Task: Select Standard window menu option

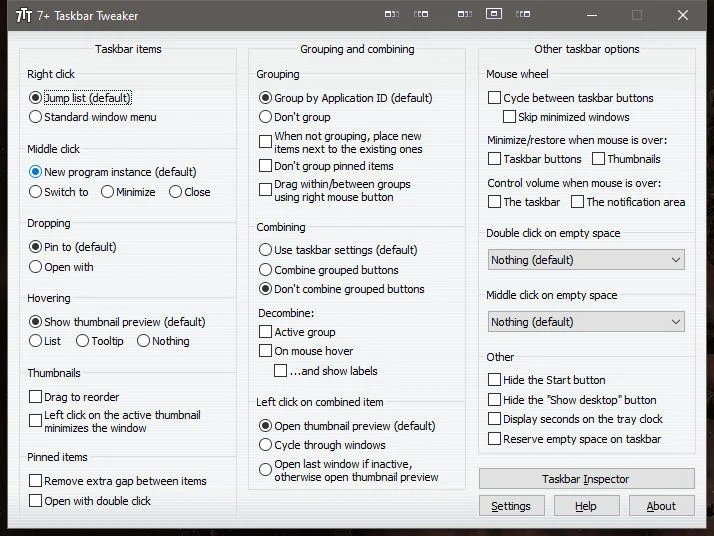Action: (92, 117)
